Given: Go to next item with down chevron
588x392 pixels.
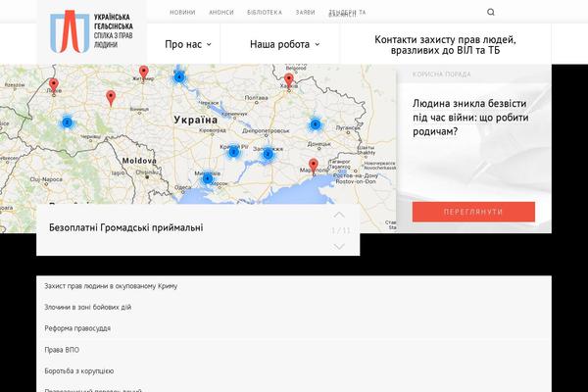Looking at the screenshot, I should tap(339, 246).
